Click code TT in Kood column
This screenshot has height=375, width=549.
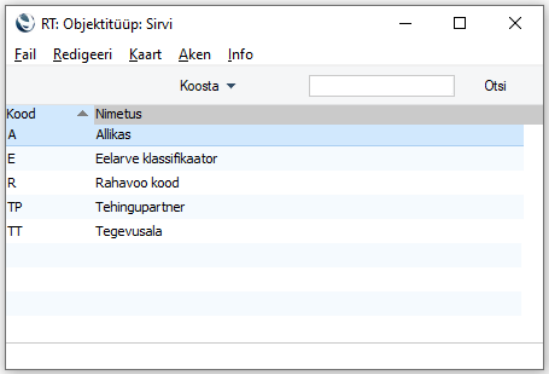coord(15,231)
